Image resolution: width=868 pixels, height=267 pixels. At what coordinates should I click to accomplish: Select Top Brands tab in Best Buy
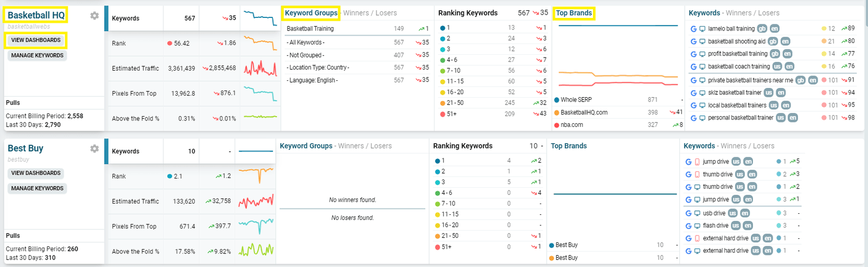[x=569, y=146]
